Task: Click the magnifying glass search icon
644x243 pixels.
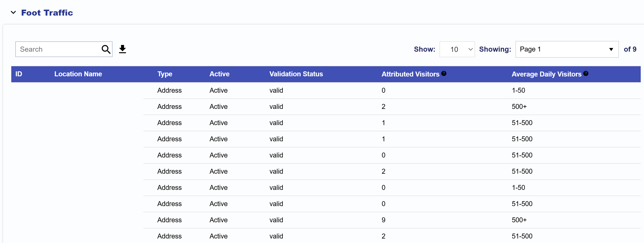Action: pos(106,49)
